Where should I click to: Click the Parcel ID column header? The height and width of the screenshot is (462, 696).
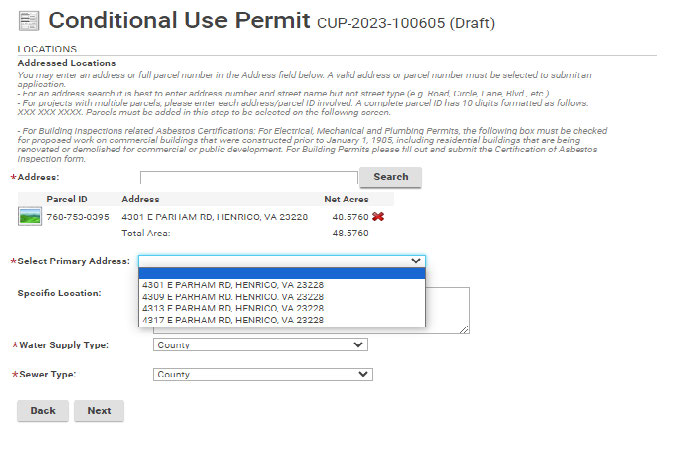click(67, 199)
